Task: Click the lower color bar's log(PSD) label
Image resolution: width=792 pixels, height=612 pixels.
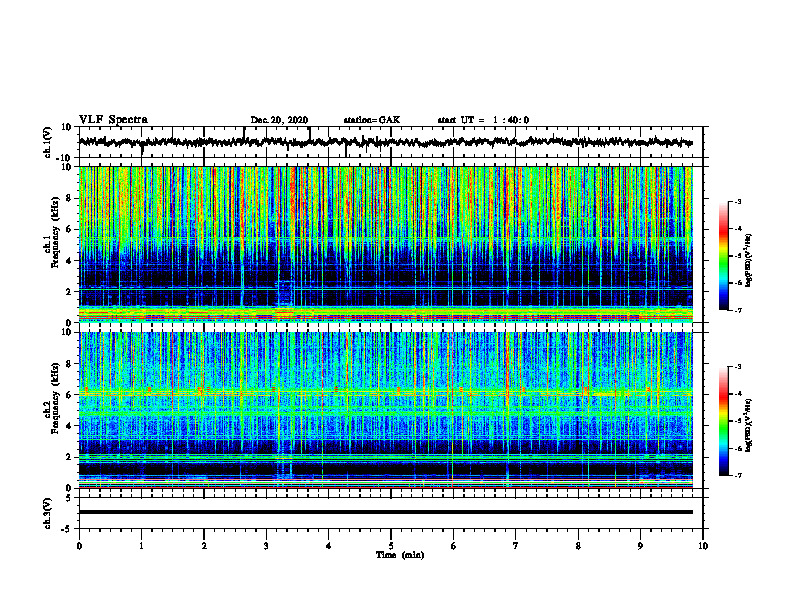Action: [749, 425]
